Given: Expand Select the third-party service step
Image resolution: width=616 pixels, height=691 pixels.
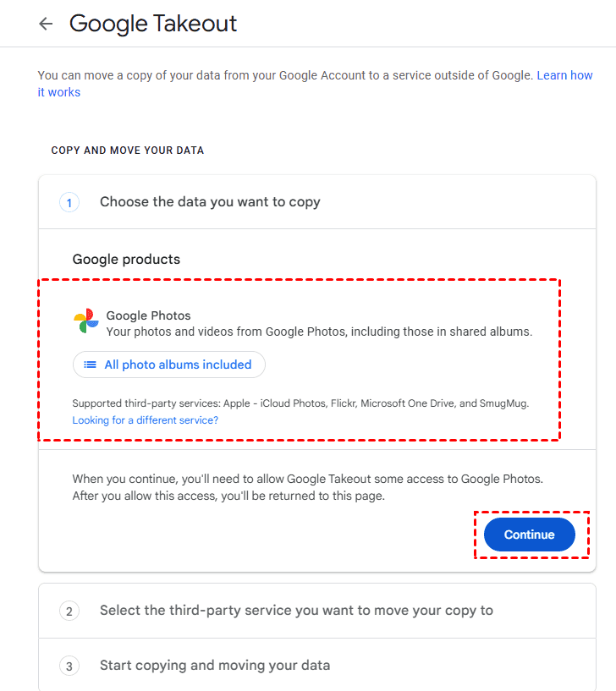Looking at the screenshot, I should tap(296, 611).
